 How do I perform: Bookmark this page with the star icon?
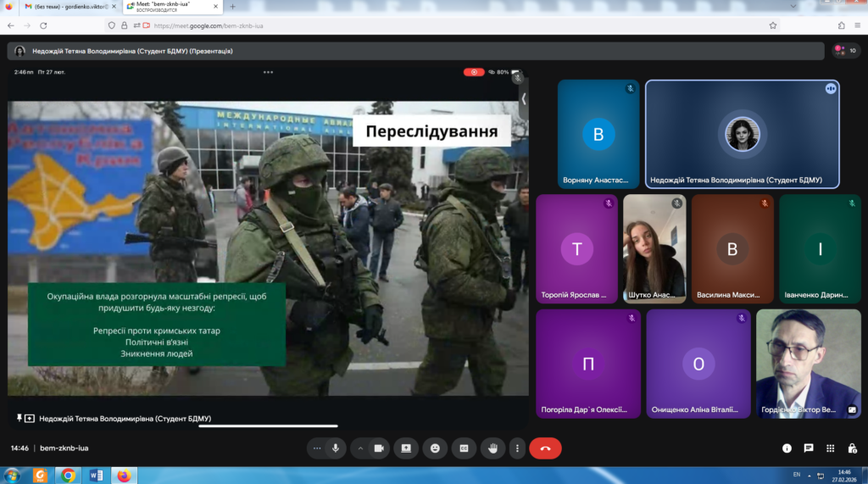pos(773,25)
